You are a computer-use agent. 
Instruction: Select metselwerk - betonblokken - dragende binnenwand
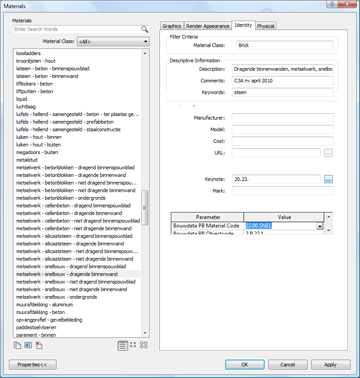[x=71, y=175]
